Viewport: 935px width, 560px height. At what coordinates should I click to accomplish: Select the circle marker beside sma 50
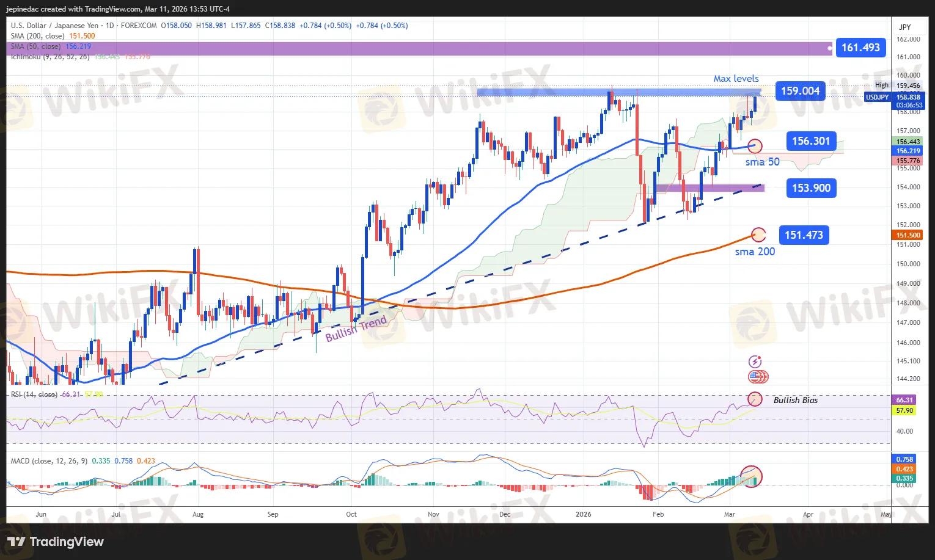755,146
